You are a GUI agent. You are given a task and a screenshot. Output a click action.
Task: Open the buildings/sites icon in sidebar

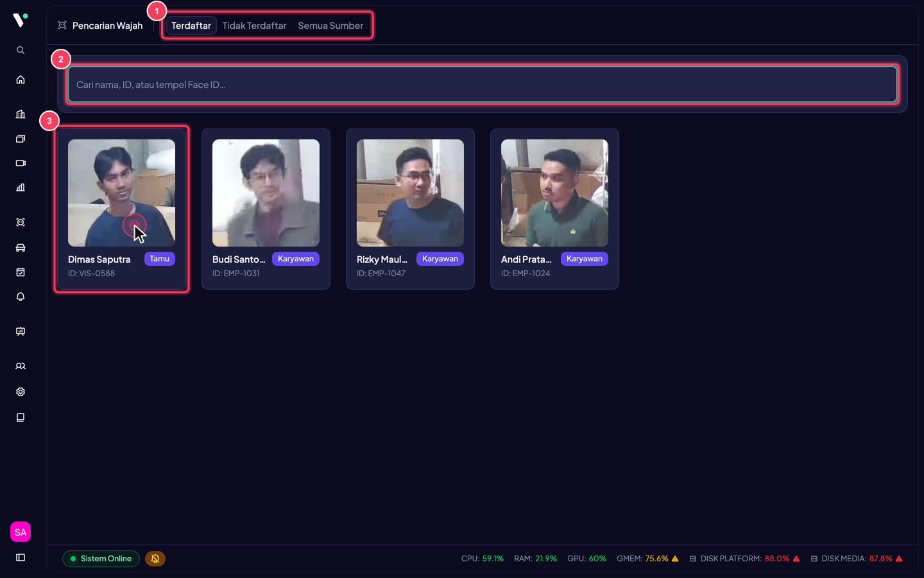click(21, 114)
